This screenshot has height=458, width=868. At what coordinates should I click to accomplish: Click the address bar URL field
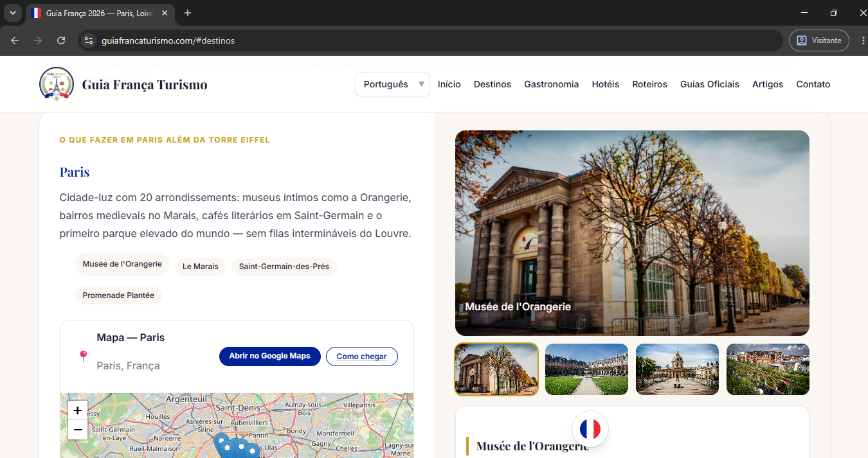pyautogui.click(x=431, y=40)
